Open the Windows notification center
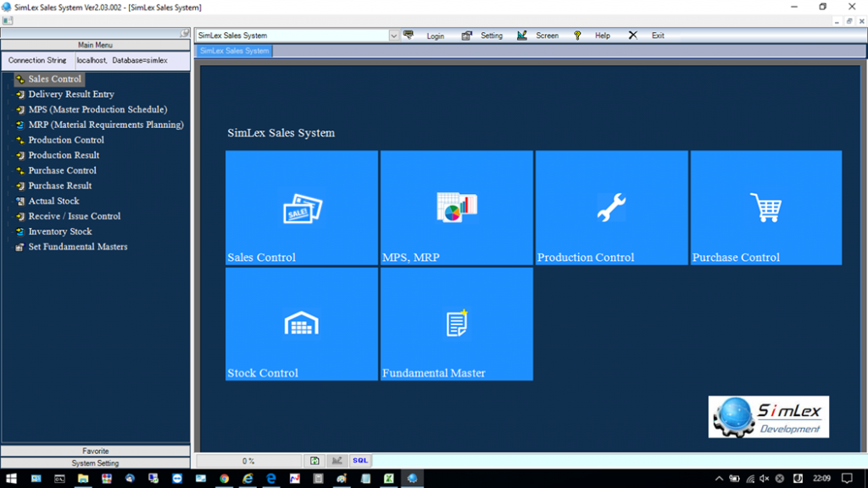The width and height of the screenshot is (868, 488). [847, 479]
